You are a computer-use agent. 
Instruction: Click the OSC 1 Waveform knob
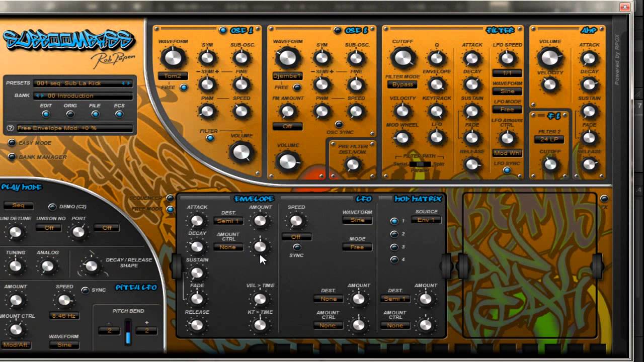point(173,58)
